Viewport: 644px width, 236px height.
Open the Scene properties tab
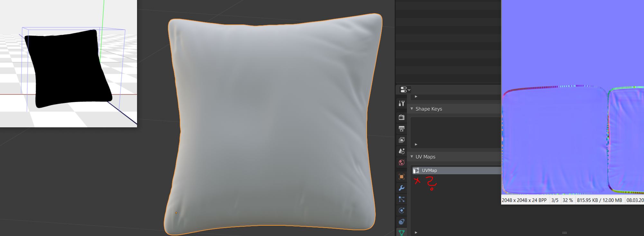pos(401,151)
